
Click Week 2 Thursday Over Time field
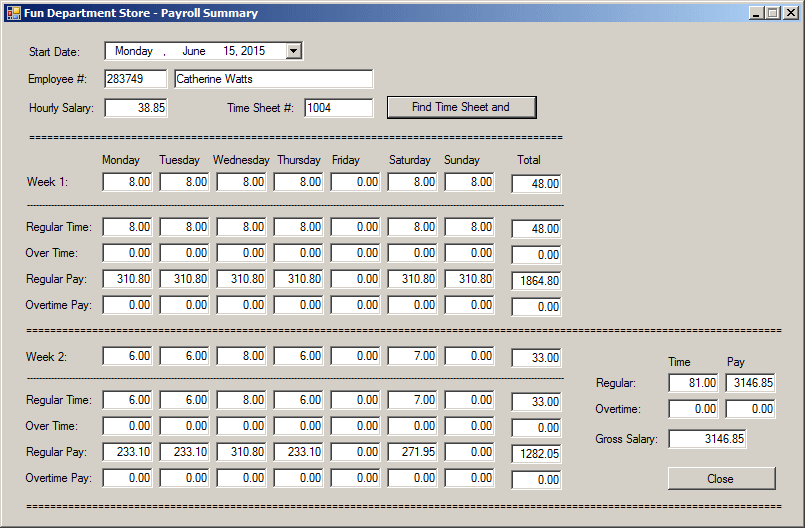tap(298, 426)
